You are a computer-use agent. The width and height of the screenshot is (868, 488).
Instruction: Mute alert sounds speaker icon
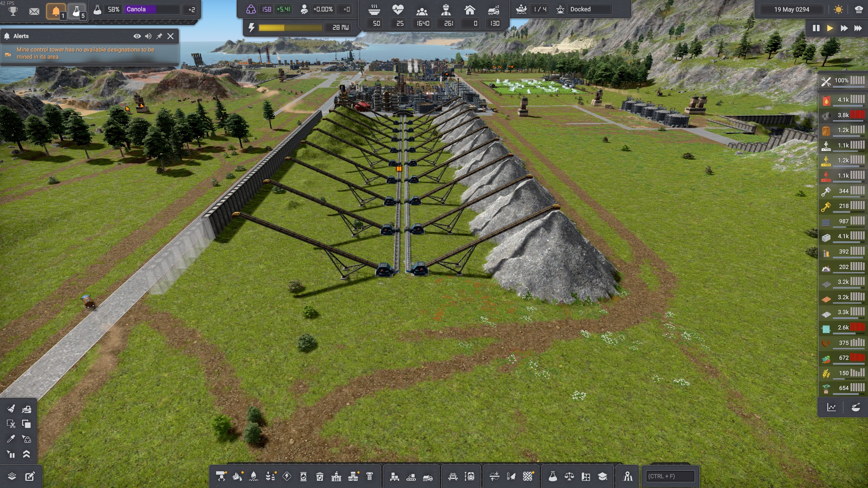point(148,36)
